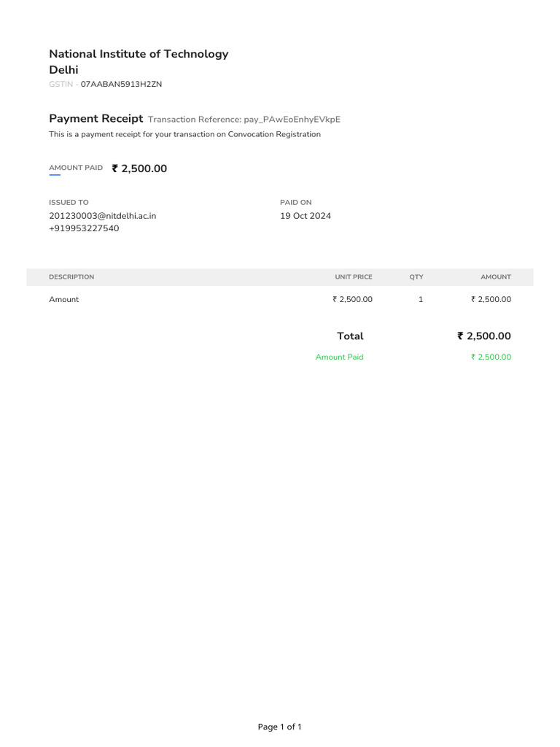
Task: Click the Amount row description cell
Action: coord(64,299)
